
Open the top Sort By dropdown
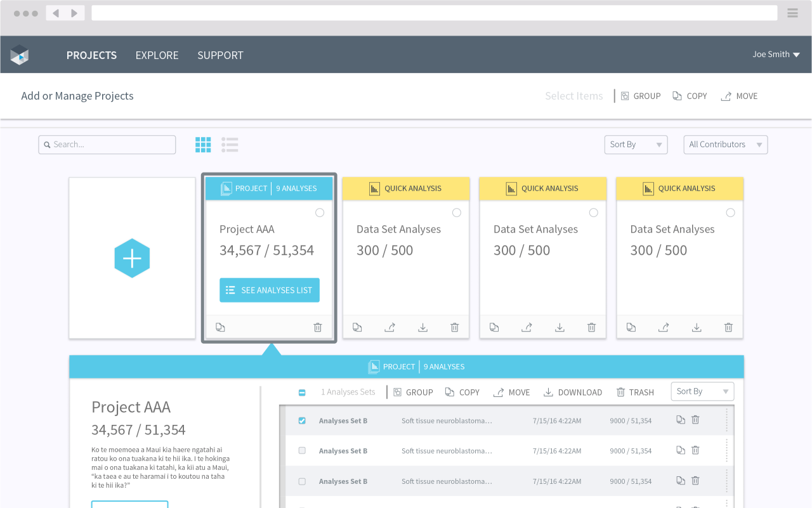pyautogui.click(x=636, y=145)
